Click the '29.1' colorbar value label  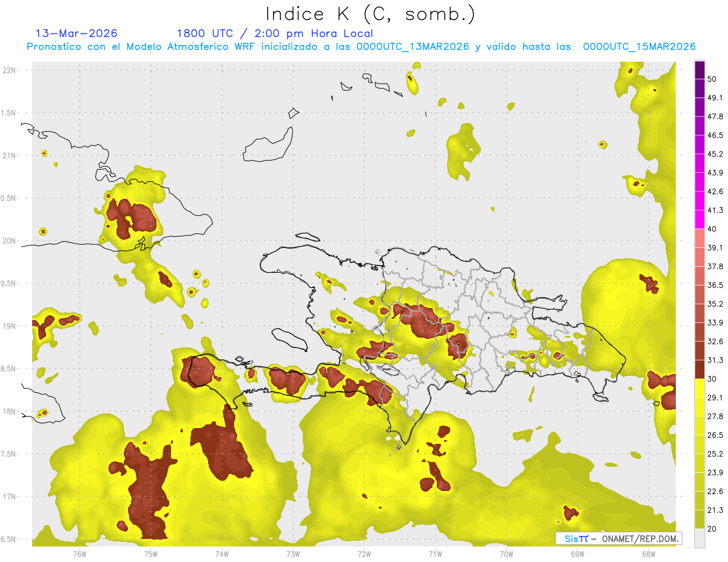point(716,398)
